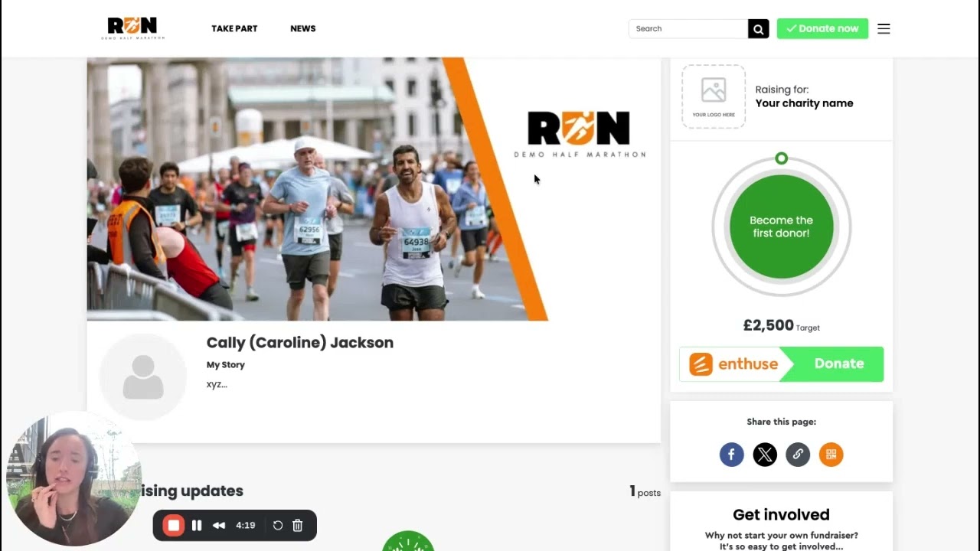The height and width of the screenshot is (551, 980).
Task: Click the magnifier search button
Action: (758, 28)
